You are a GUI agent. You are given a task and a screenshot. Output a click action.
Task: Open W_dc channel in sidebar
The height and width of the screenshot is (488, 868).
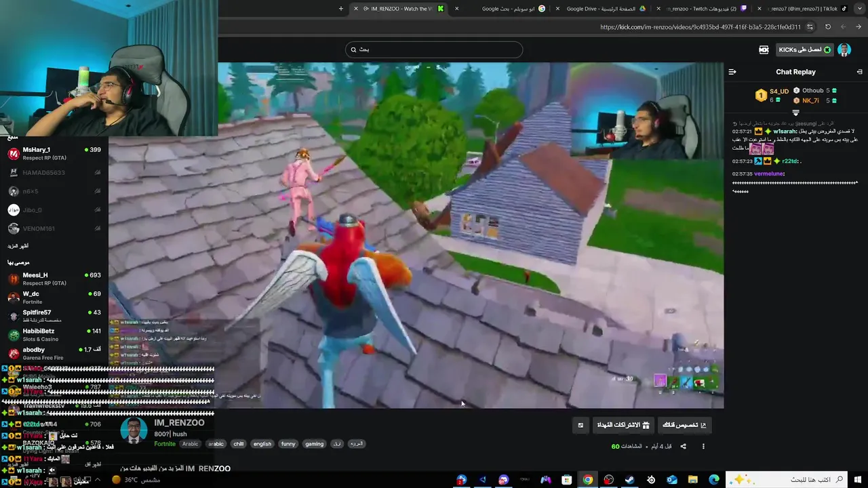click(54, 298)
